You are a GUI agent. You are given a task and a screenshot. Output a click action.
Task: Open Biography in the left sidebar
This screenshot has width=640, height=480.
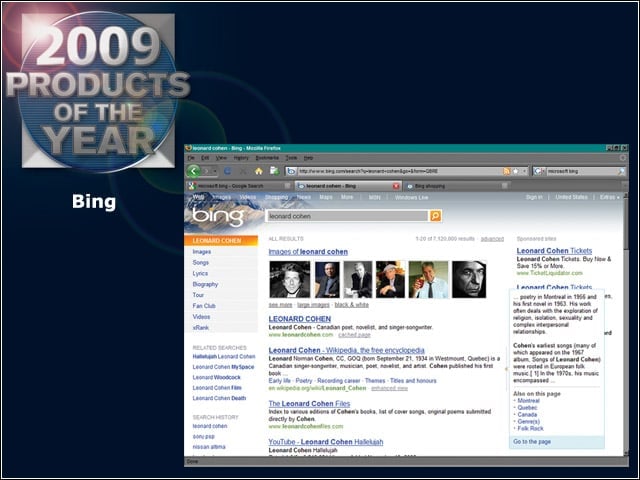[x=205, y=284]
